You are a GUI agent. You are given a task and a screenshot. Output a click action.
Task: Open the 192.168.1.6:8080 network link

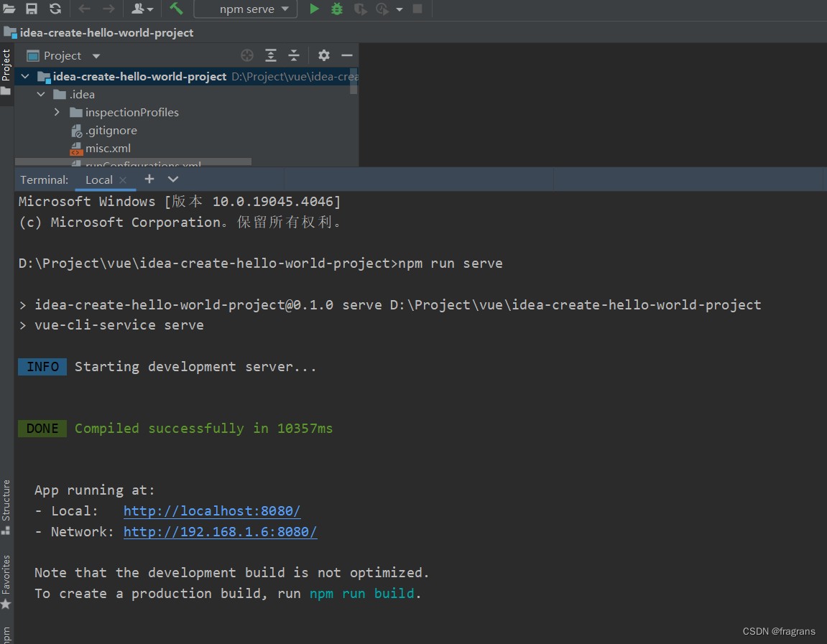tap(220, 531)
